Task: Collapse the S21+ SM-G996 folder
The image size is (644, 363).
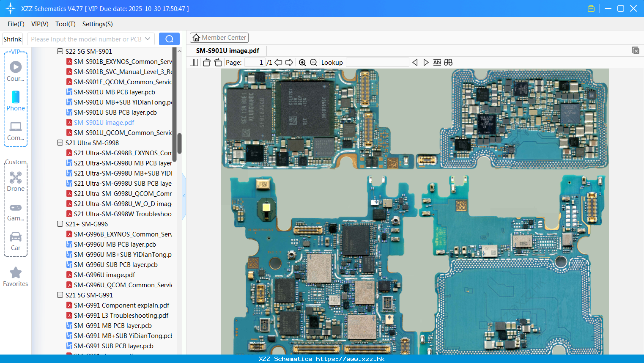Action: pyautogui.click(x=60, y=224)
